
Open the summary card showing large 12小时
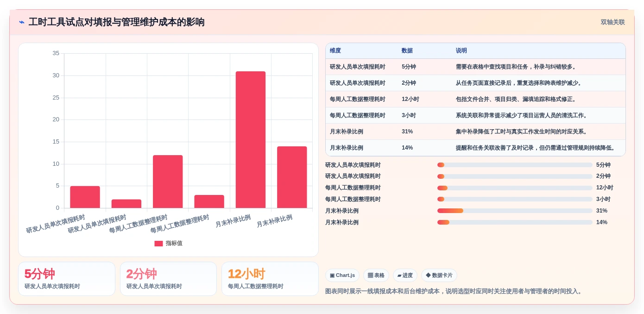click(x=270, y=279)
